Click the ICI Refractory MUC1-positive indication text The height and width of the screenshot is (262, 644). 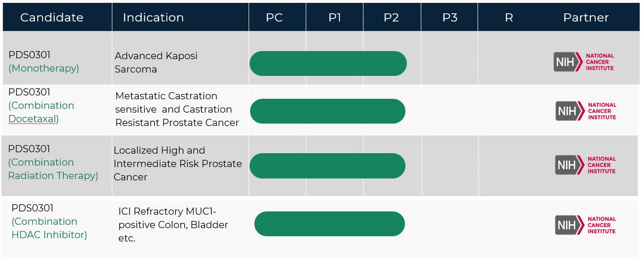pyautogui.click(x=173, y=224)
